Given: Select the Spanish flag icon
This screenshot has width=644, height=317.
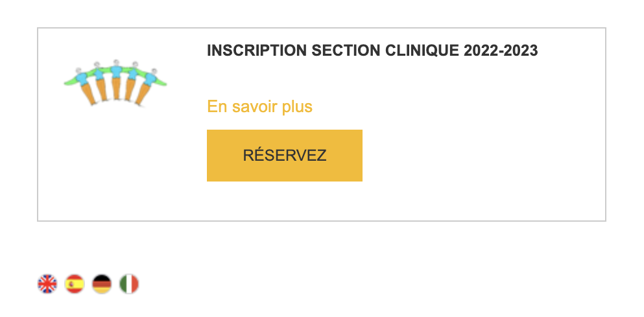Looking at the screenshot, I should pyautogui.click(x=75, y=284).
